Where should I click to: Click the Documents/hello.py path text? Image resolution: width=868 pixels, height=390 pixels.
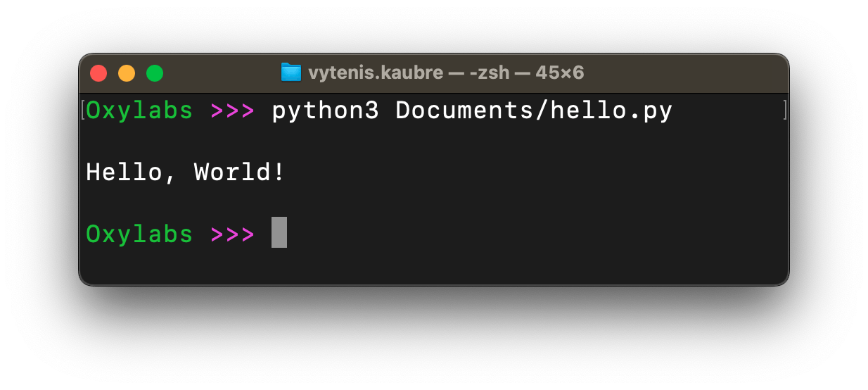point(535,111)
